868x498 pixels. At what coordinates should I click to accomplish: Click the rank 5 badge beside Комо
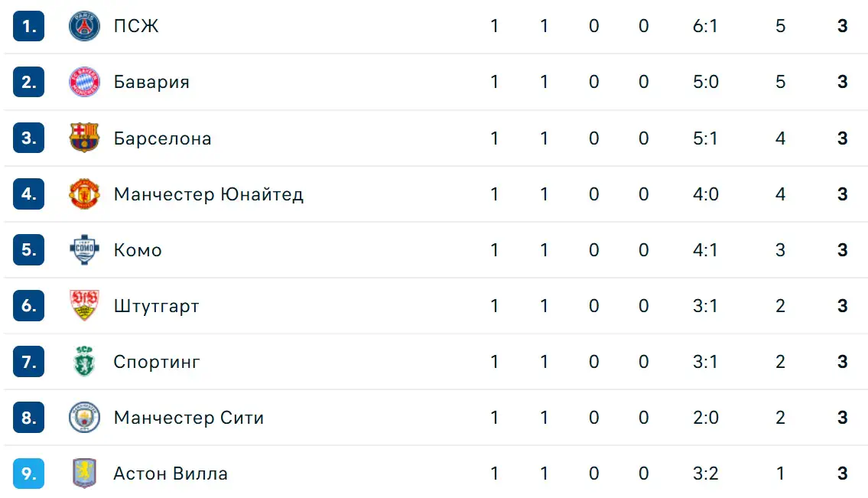coord(29,250)
